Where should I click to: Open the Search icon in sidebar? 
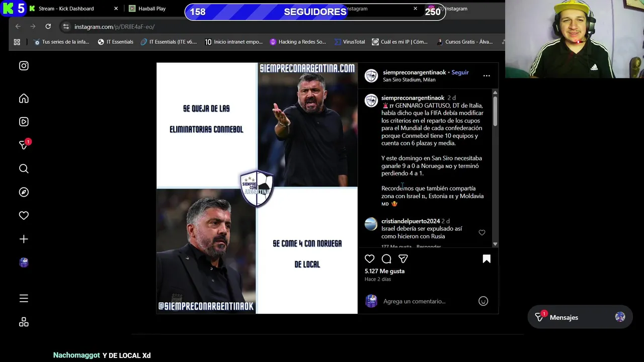point(24,169)
